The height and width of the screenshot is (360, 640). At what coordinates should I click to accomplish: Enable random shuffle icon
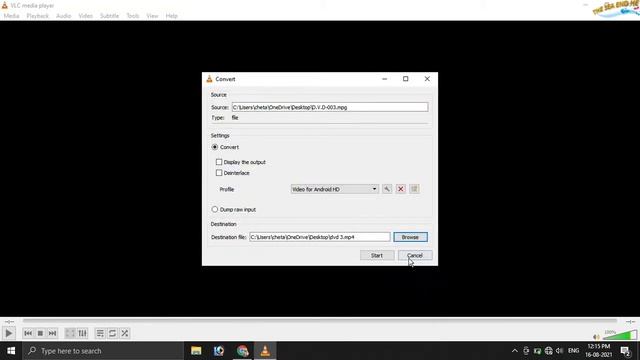pyautogui.click(x=124, y=333)
